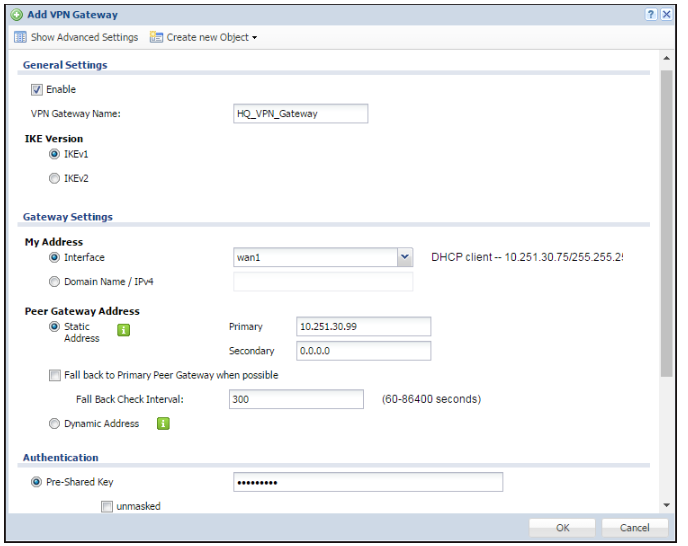Check the unmasked checkbox
The image size is (688, 546).
click(107, 507)
